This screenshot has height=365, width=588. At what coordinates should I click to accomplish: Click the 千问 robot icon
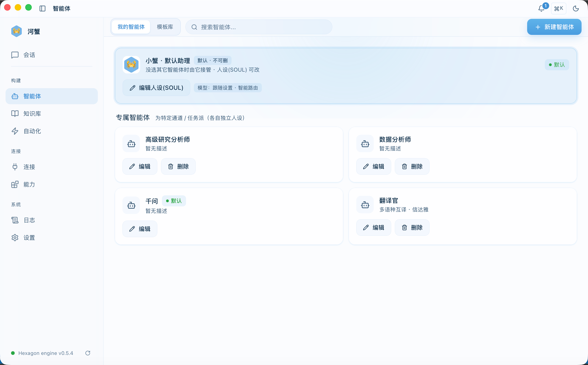coord(131,205)
